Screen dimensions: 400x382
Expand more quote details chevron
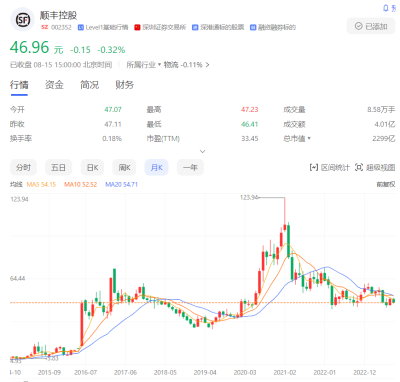(202, 151)
